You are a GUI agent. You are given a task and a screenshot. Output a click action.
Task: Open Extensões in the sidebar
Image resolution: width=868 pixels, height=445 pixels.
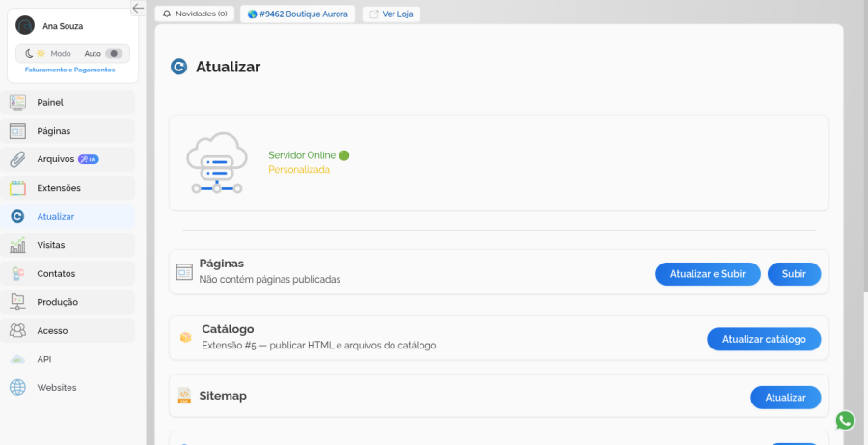pyautogui.click(x=68, y=188)
